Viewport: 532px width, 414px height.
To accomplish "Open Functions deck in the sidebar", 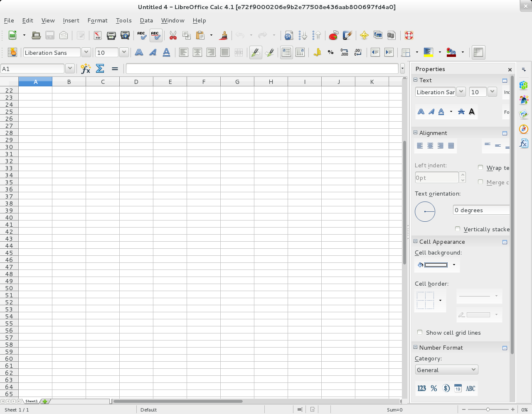I will tap(524, 143).
